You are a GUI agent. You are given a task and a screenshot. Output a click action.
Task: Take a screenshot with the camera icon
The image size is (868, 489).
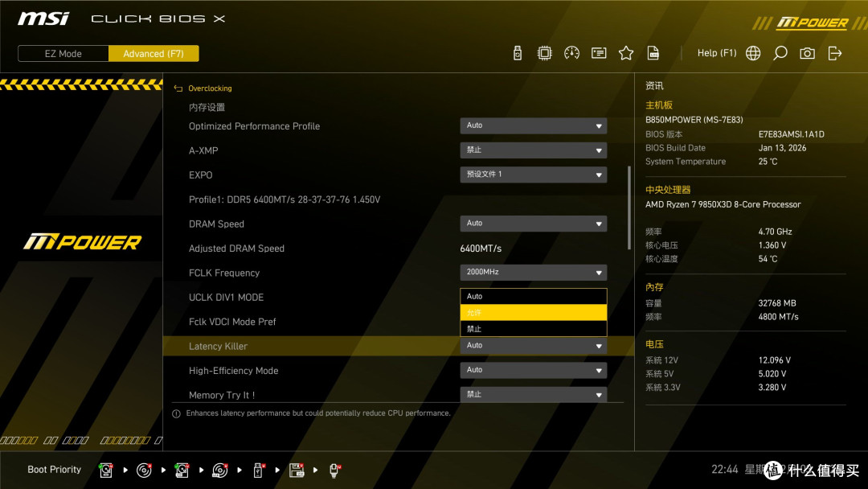[x=807, y=53]
